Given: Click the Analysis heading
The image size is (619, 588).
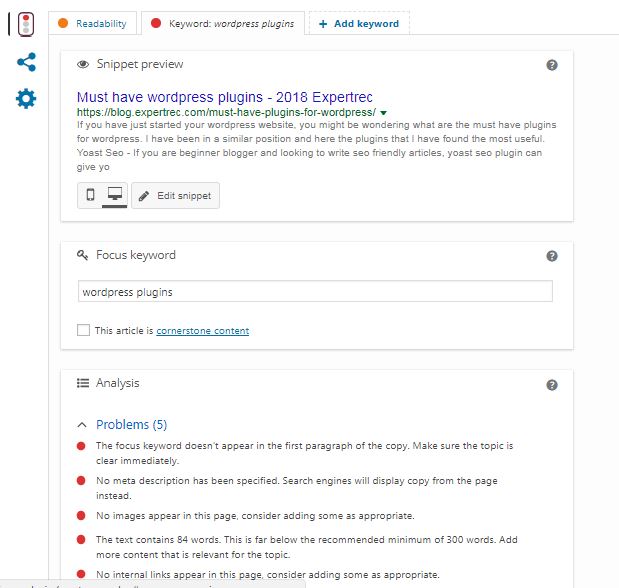Looking at the screenshot, I should coord(118,383).
